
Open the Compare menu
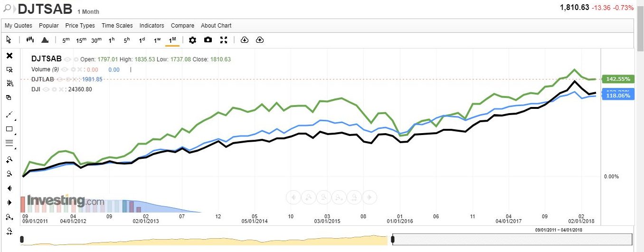tap(182, 26)
